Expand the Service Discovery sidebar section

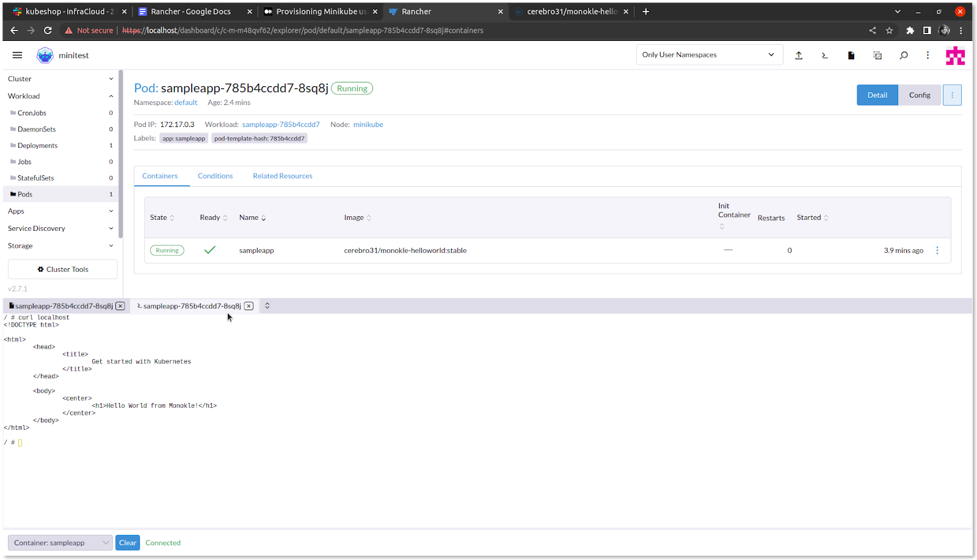pos(60,228)
